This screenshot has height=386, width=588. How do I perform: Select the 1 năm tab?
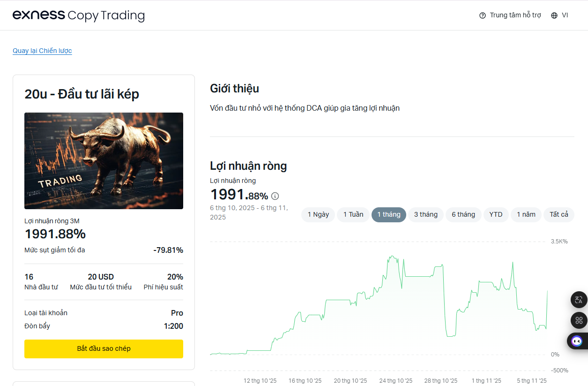(x=526, y=214)
